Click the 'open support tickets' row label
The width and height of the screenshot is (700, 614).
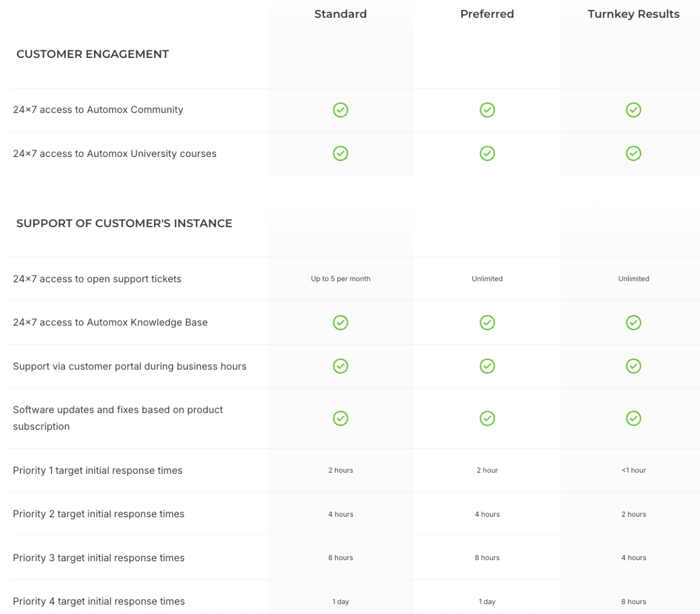[x=97, y=279]
